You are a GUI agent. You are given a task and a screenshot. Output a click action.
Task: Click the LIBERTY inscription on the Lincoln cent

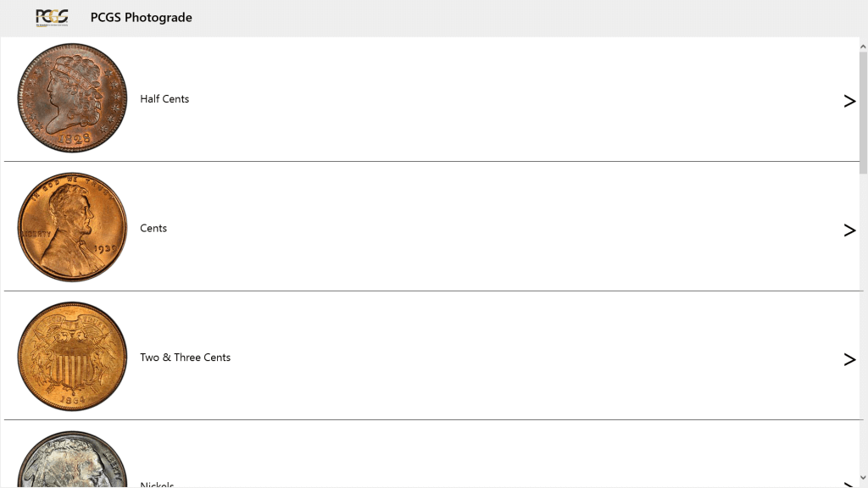(x=35, y=233)
